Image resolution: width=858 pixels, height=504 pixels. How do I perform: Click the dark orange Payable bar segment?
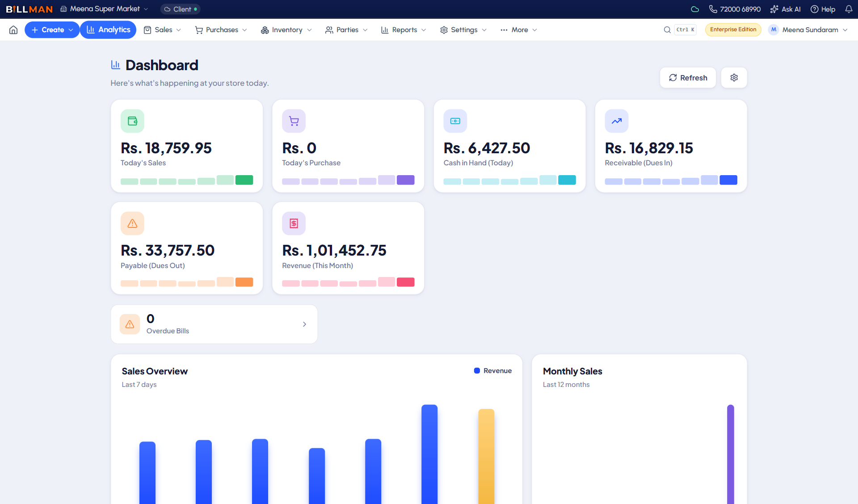click(x=244, y=282)
